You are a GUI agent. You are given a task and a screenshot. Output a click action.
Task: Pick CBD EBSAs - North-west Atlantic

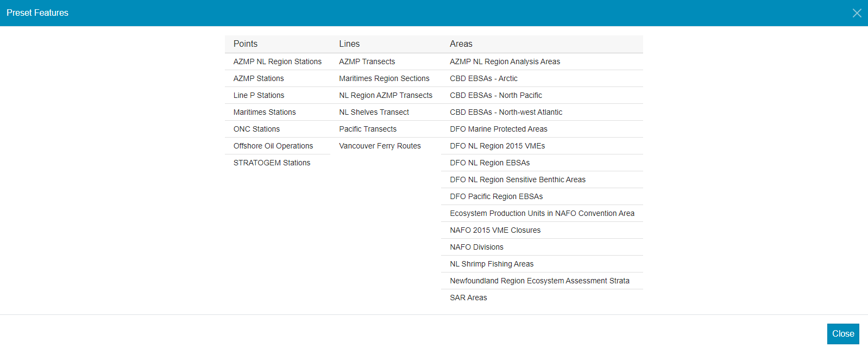[x=542, y=112]
